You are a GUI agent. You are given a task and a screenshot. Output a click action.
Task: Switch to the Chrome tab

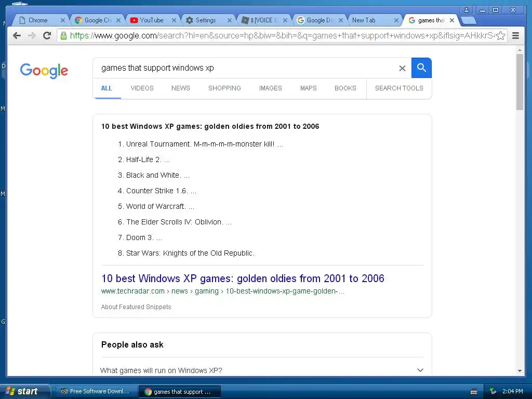point(37,20)
